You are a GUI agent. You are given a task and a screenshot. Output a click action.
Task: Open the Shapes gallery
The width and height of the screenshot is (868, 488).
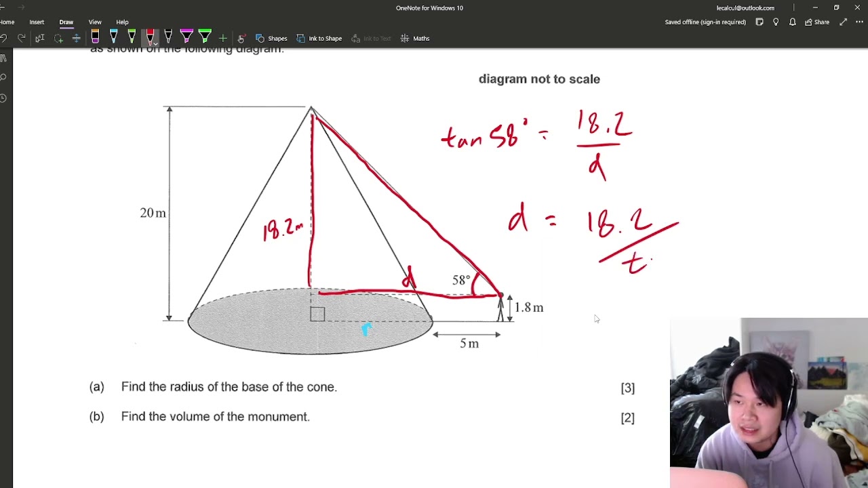(x=271, y=39)
